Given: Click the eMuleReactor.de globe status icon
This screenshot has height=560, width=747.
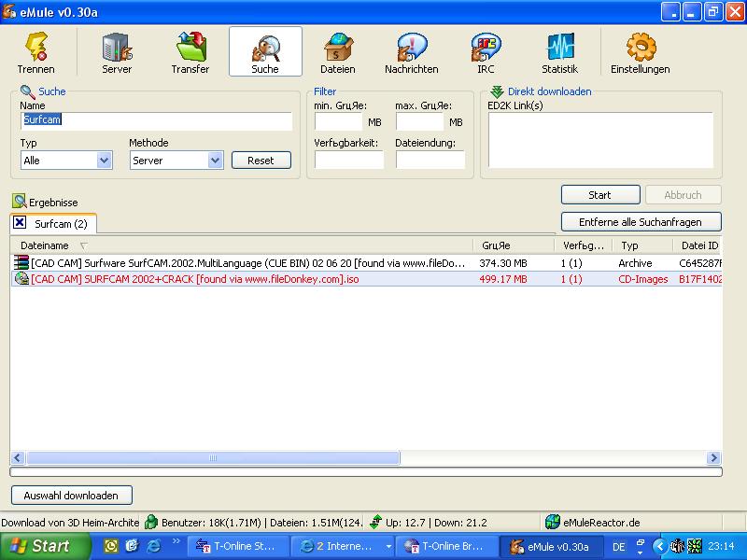Looking at the screenshot, I should (x=553, y=522).
